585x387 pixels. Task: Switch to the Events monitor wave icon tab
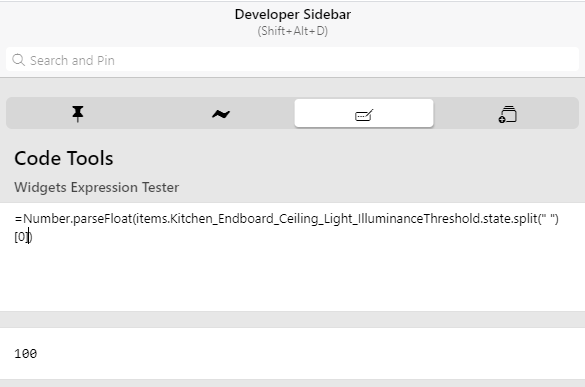click(221, 113)
